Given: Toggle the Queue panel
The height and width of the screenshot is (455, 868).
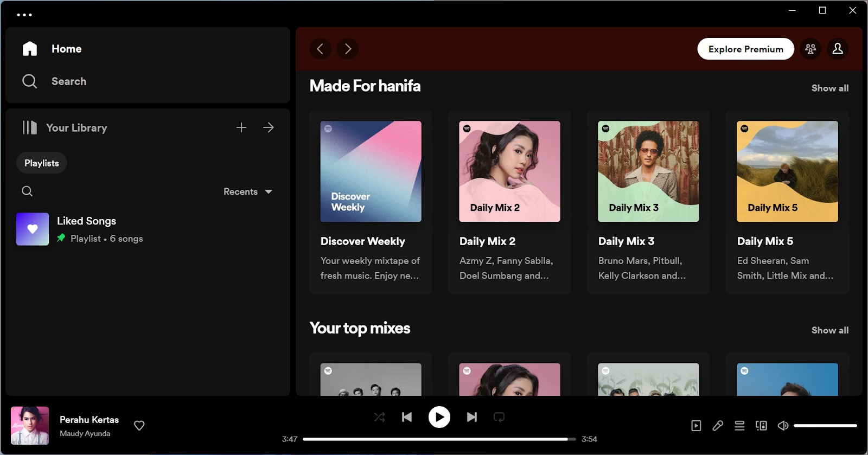Looking at the screenshot, I should [x=739, y=426].
